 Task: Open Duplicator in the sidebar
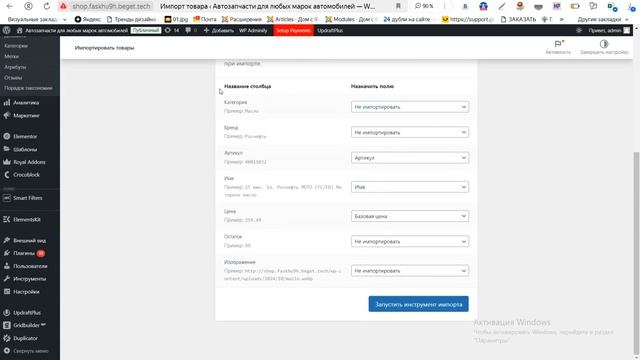pos(25,338)
